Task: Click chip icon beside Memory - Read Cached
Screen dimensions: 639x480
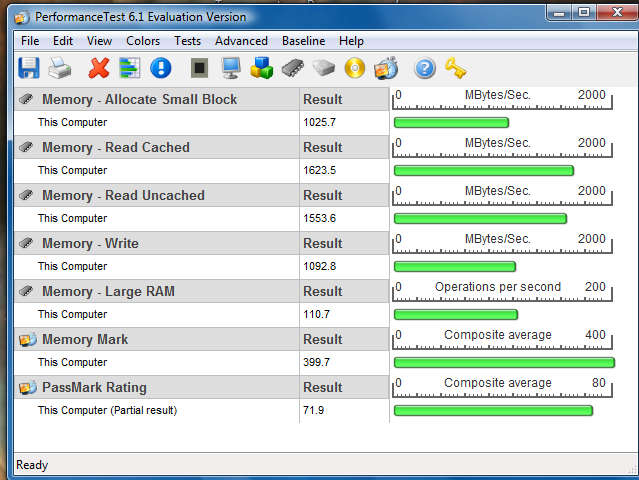Action: tap(26, 147)
